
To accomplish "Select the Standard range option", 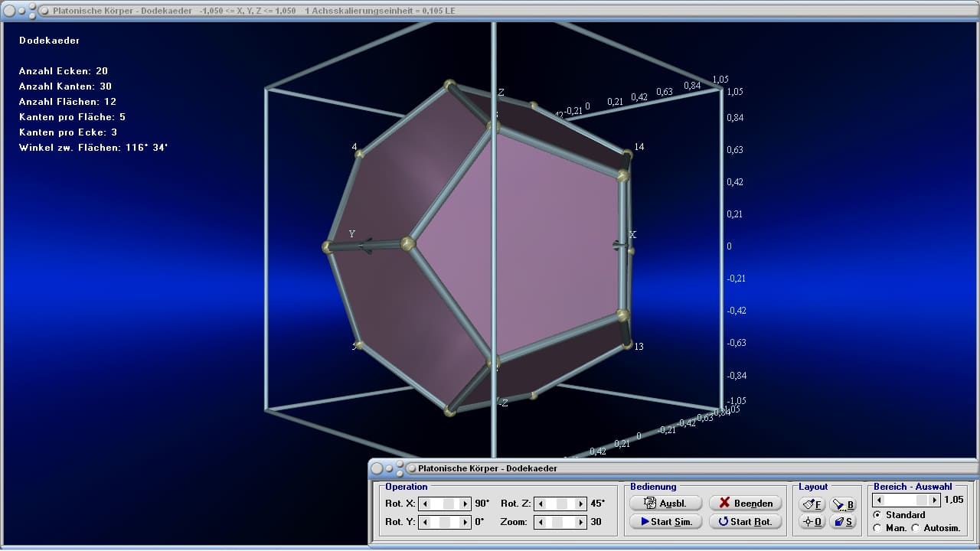I will [900, 515].
